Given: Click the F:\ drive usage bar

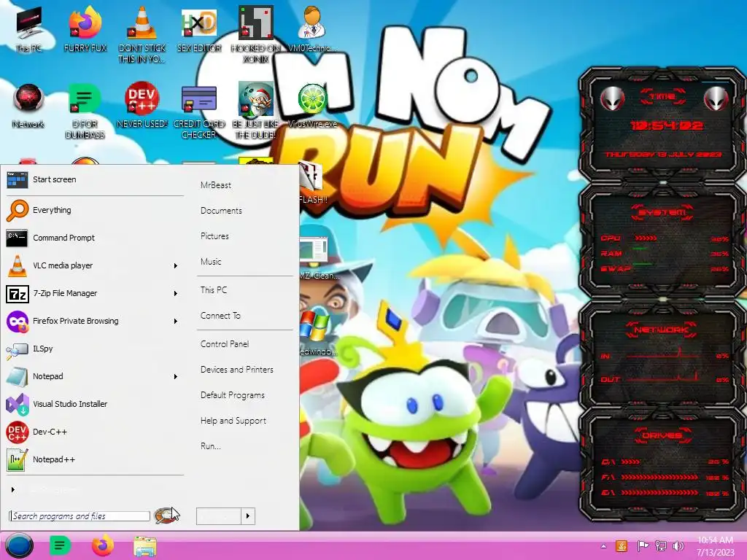Looking at the screenshot, I should tap(659, 477).
